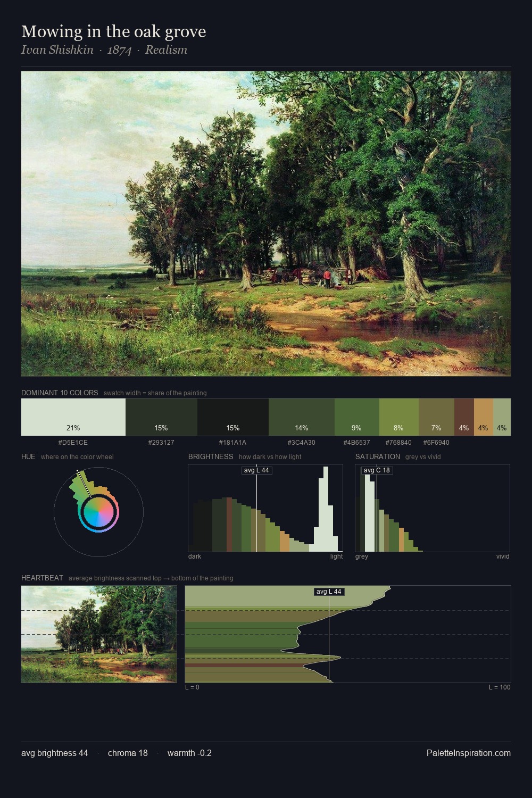Click 'average brightness scanned top → bottom' caption
Image resolution: width=532 pixels, height=798 pixels.
tap(151, 578)
